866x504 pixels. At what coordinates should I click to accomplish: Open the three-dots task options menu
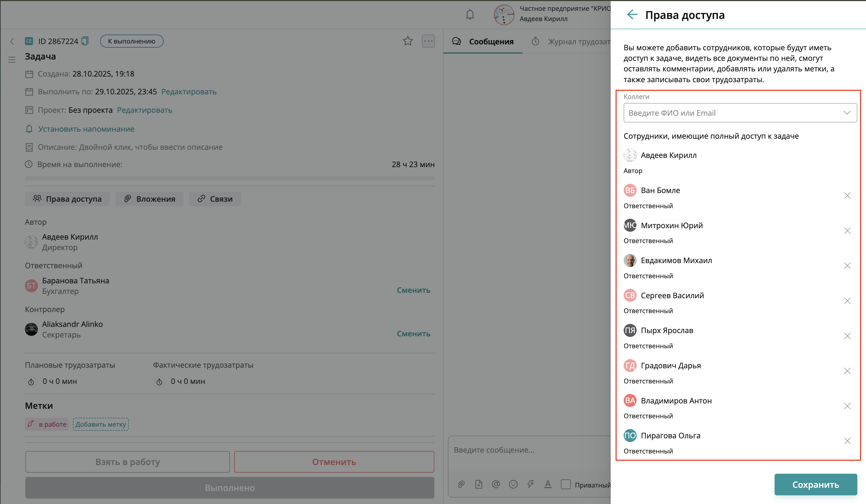click(x=428, y=41)
